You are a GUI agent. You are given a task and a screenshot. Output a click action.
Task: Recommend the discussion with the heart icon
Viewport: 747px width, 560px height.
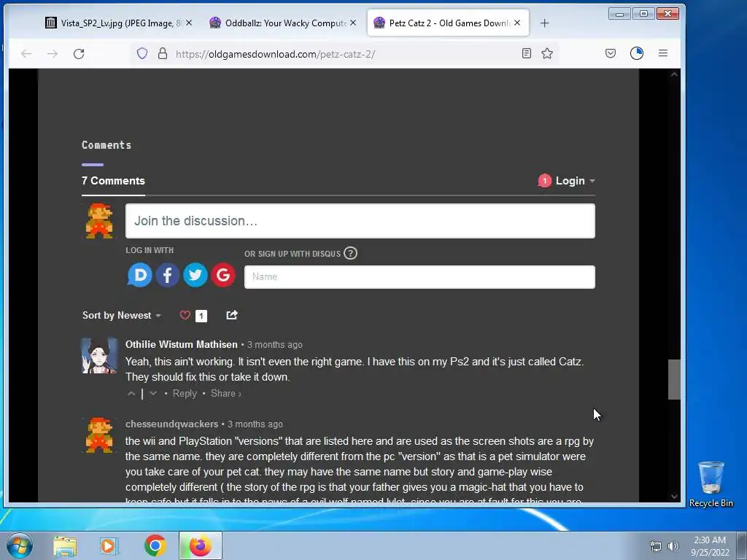point(185,315)
